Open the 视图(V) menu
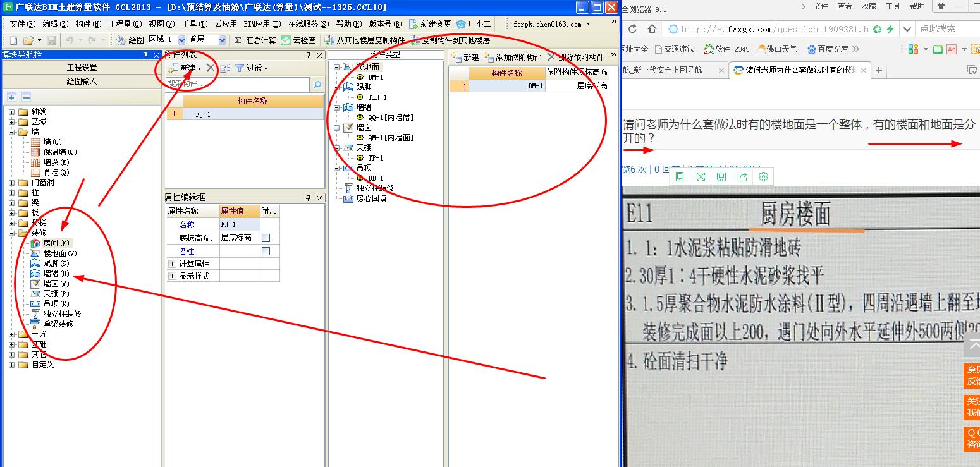Screen dimensions: 980x467 (x=162, y=24)
